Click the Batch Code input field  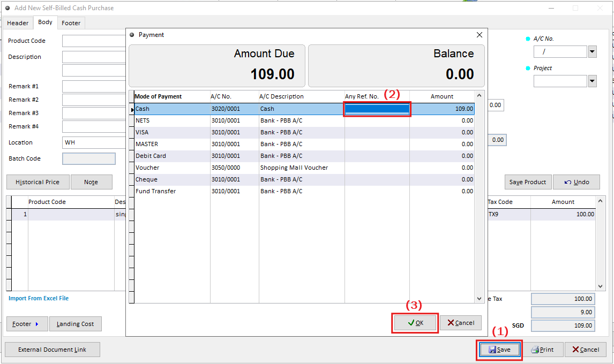89,158
